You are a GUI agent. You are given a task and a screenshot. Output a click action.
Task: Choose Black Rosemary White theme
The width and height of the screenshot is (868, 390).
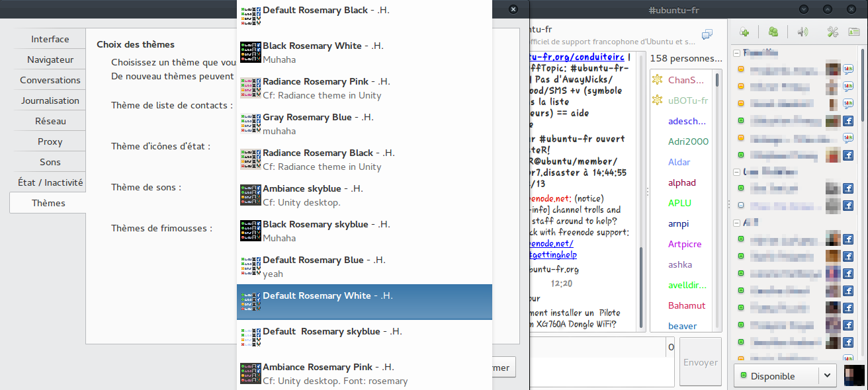[x=365, y=52]
